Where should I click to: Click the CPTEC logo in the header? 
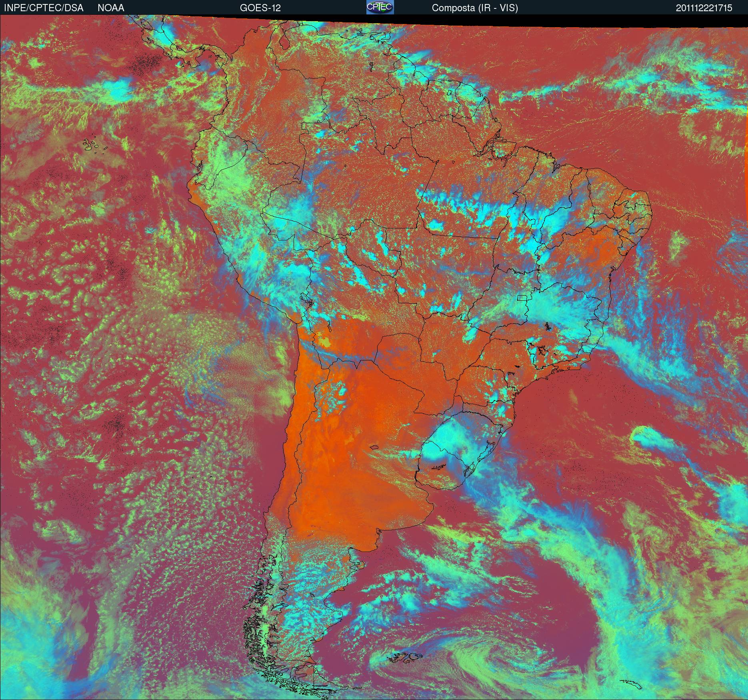[x=380, y=7]
